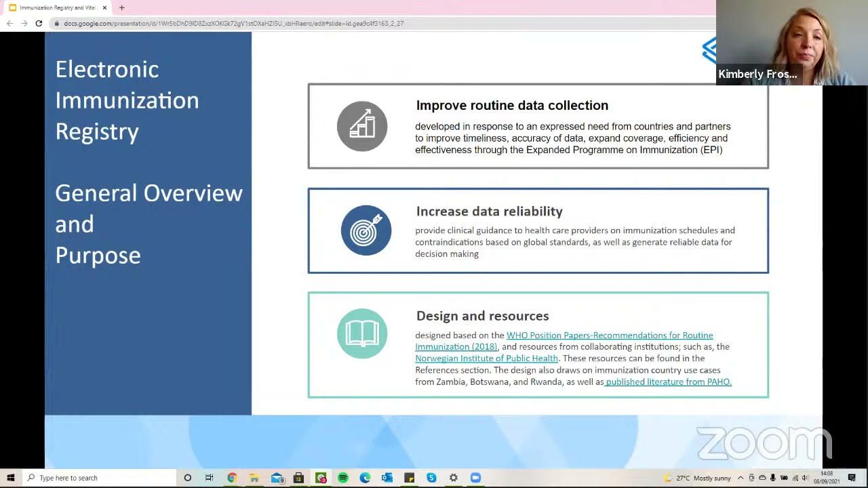Open Sticky Notes from the taskbar
868x488 pixels.
point(410,478)
